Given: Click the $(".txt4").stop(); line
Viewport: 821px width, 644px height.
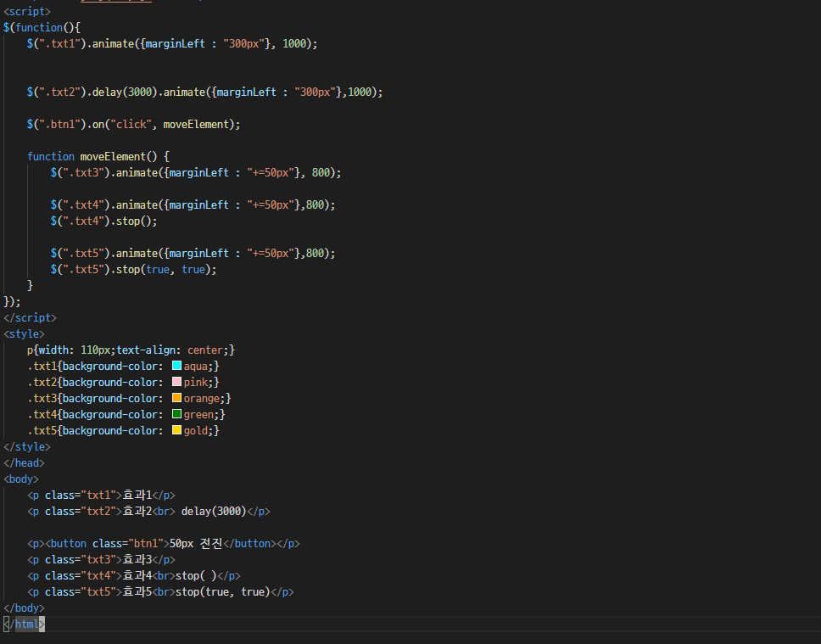Looking at the screenshot, I should click(x=103, y=221).
